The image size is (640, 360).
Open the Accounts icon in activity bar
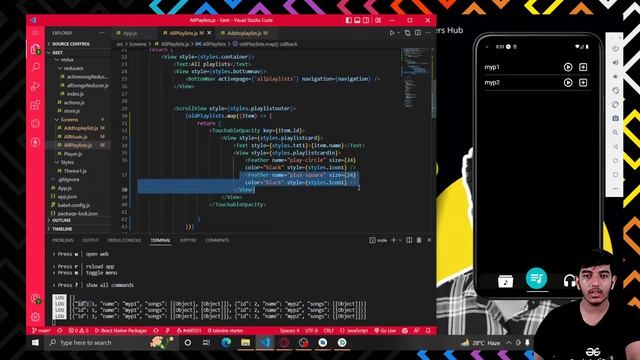tap(36, 298)
